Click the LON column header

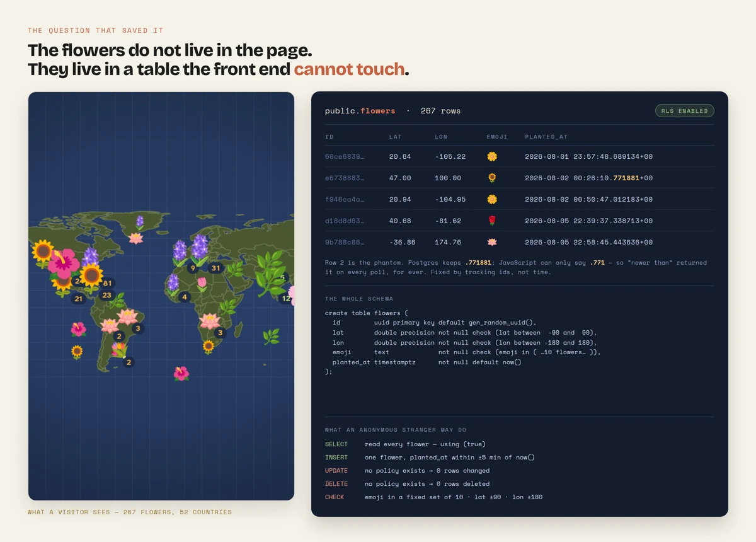click(x=441, y=137)
